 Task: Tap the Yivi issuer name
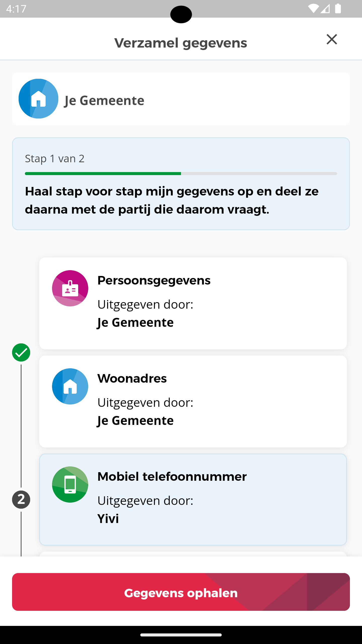click(x=108, y=519)
